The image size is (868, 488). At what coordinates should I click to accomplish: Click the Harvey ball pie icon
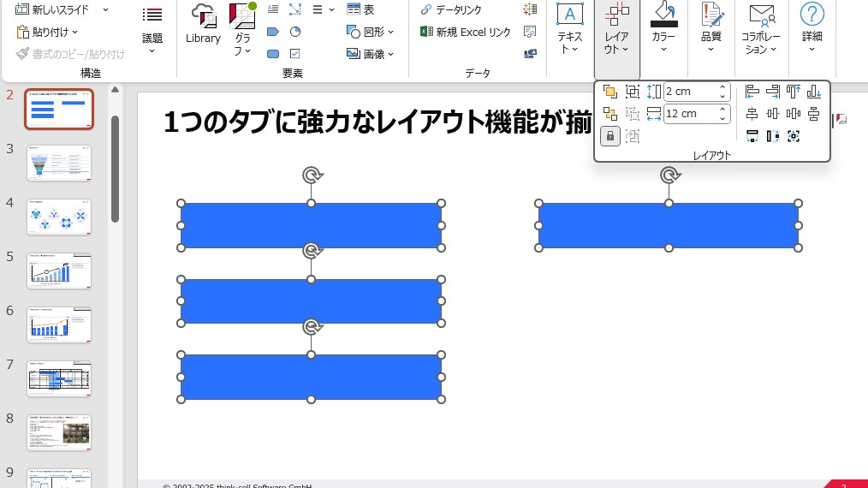[x=295, y=32]
